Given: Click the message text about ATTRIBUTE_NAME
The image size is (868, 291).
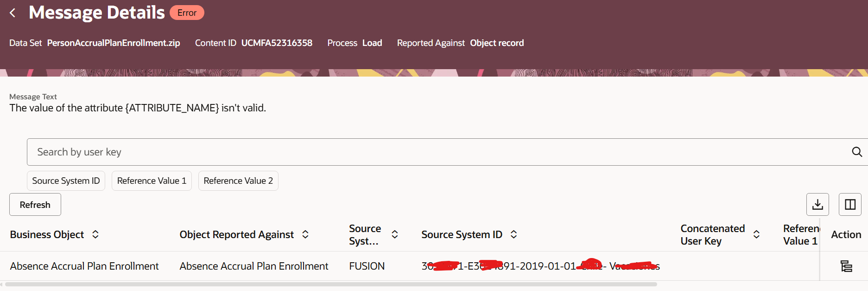Looking at the screenshot, I should (x=138, y=108).
